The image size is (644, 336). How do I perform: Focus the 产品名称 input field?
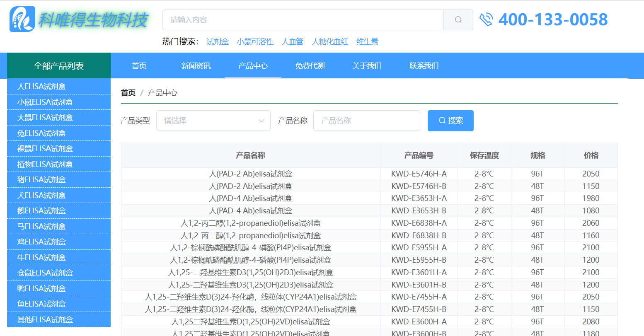click(x=367, y=121)
